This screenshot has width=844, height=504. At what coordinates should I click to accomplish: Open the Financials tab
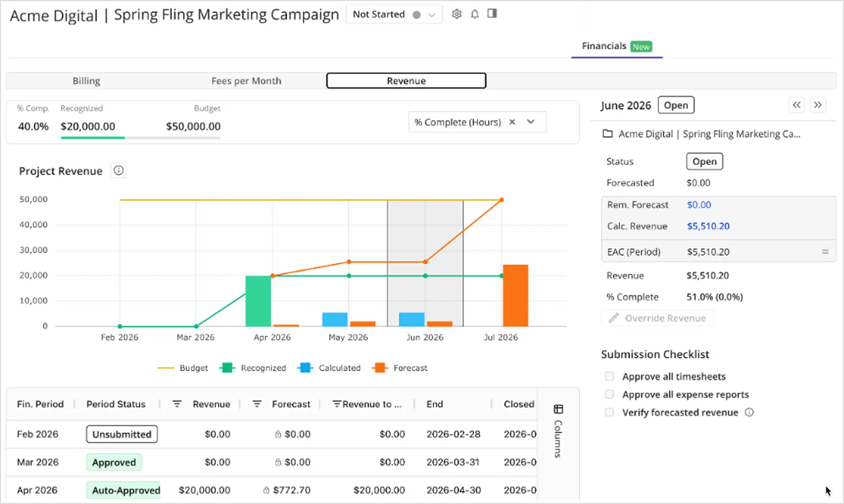click(617, 46)
